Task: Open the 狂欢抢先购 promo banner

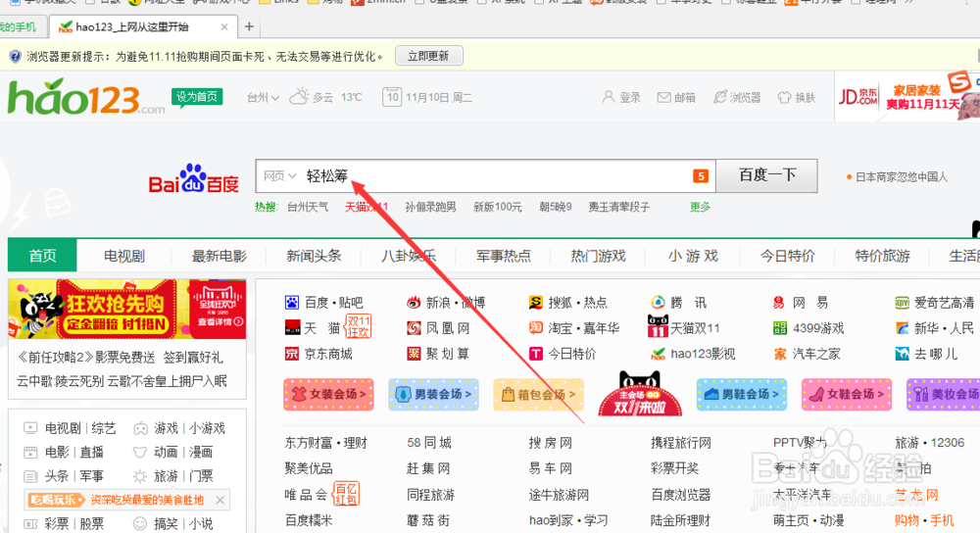Action: point(126,310)
